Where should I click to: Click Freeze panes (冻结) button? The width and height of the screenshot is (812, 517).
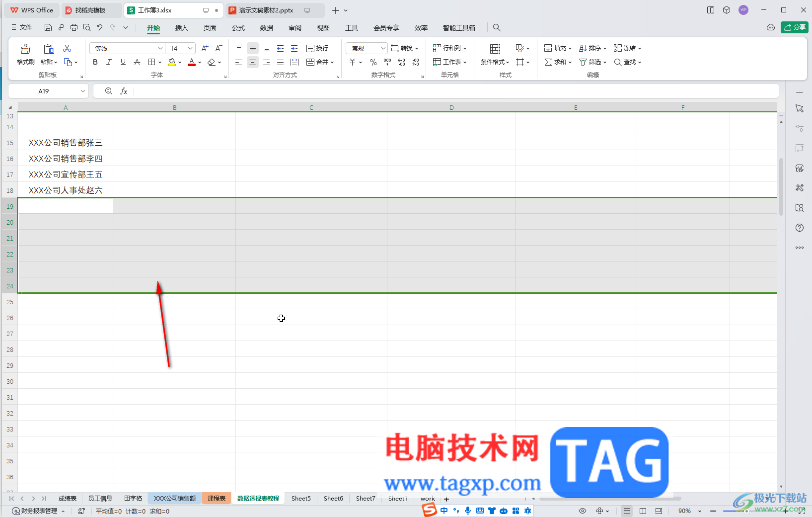[x=627, y=48]
